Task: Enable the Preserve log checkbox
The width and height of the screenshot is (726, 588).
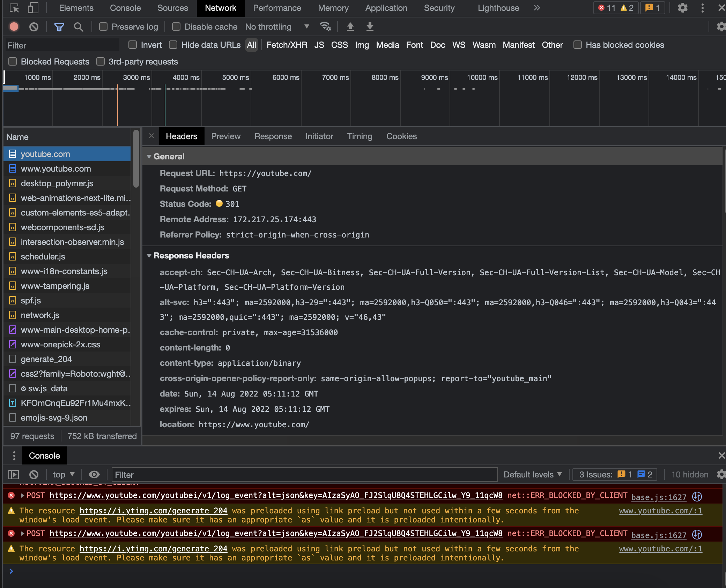Action: tap(103, 27)
